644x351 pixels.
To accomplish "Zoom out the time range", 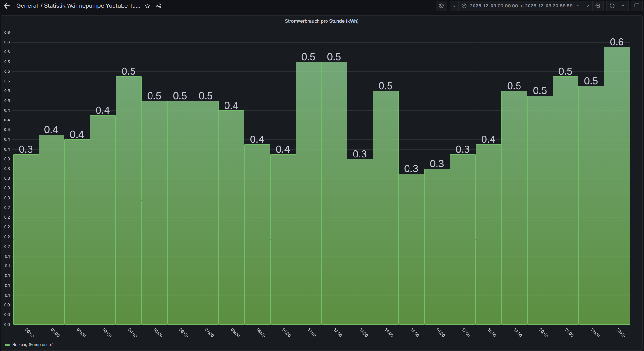I will point(598,6).
